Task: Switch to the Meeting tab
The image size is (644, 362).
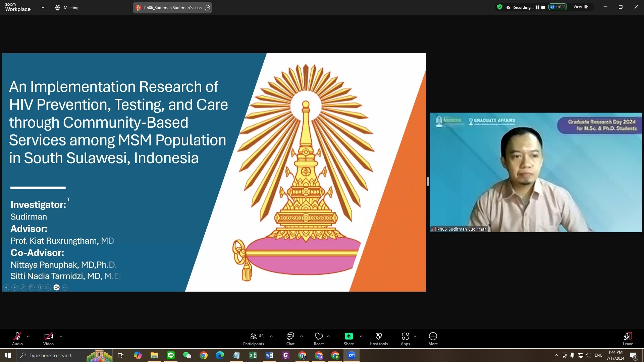Action: (67, 7)
